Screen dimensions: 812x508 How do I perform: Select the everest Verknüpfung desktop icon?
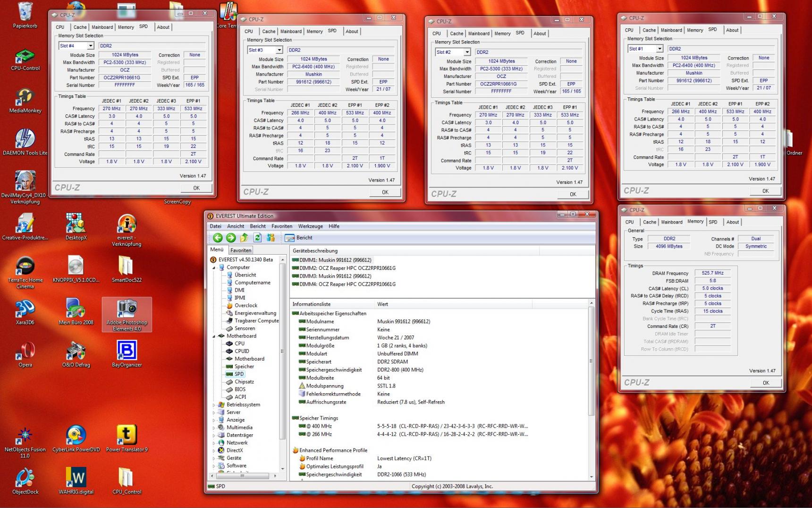point(127,230)
